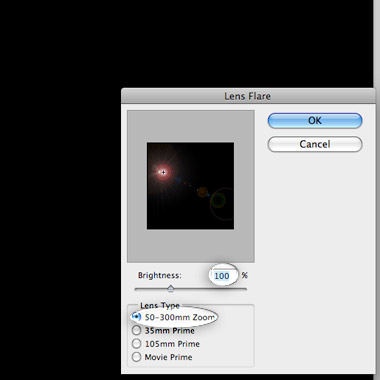Click the Lens Flare dialog title bar
Image resolution: width=380 pixels, height=380 pixels.
tap(248, 96)
